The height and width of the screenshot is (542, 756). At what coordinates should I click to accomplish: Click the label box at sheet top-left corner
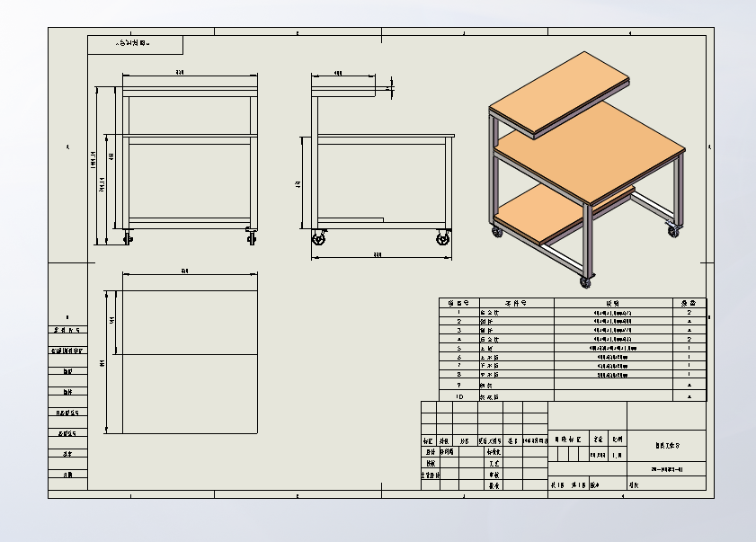click(x=135, y=44)
